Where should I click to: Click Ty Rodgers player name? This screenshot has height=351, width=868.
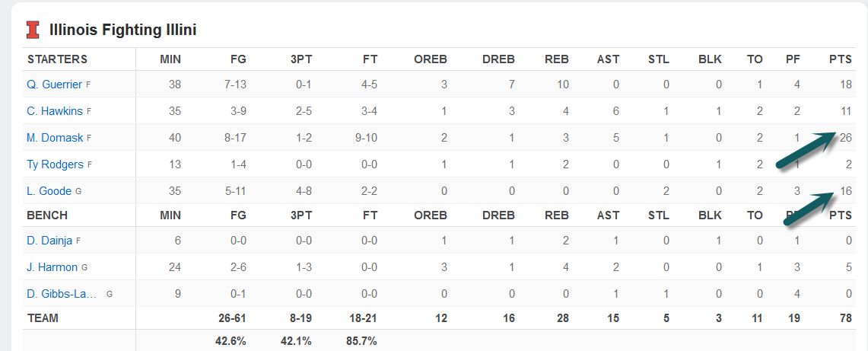point(54,164)
